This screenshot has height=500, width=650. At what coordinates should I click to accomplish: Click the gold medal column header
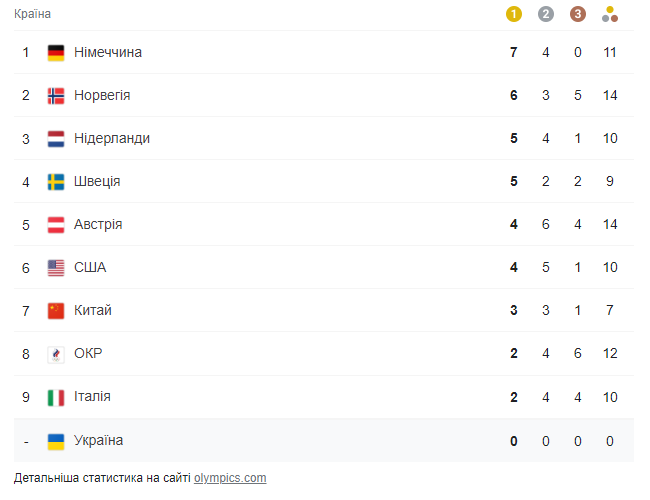514,14
